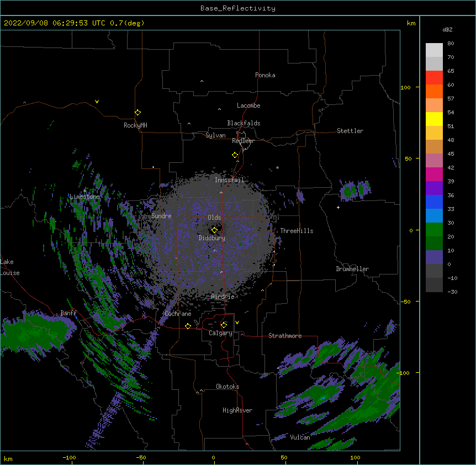Select the Innisfail label
The width and height of the screenshot is (476, 465).
pyautogui.click(x=229, y=180)
